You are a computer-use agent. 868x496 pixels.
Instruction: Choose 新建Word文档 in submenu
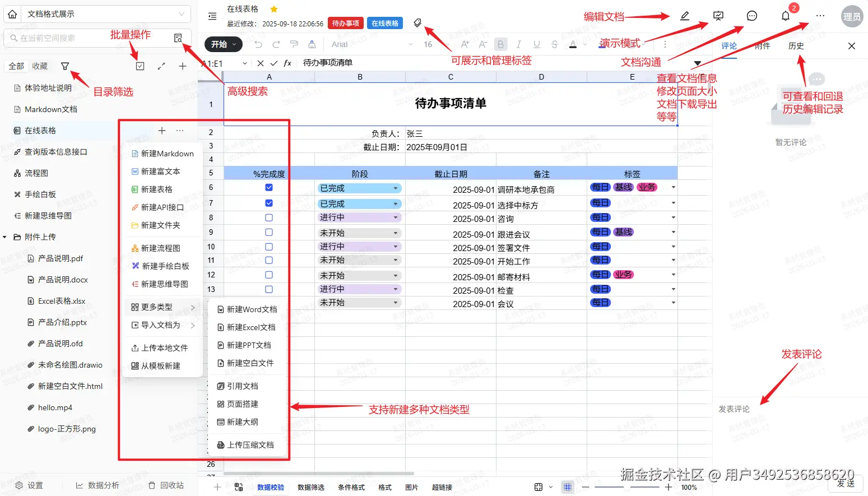247,309
